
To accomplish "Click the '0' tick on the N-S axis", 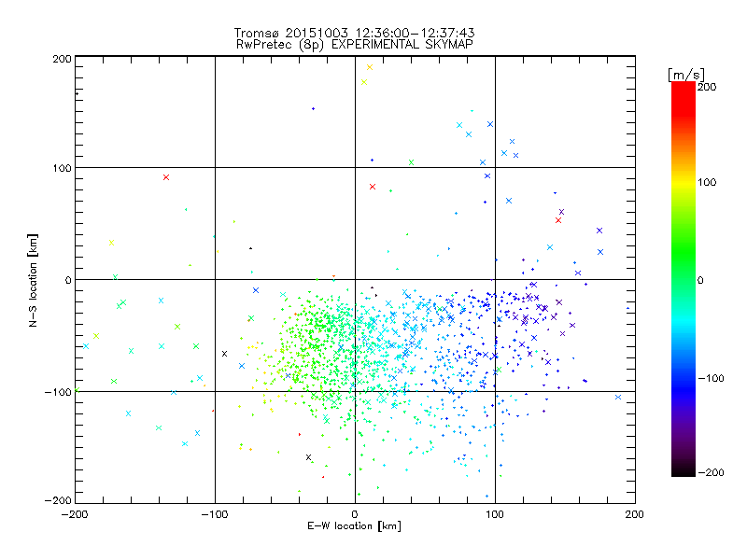I will [x=68, y=280].
